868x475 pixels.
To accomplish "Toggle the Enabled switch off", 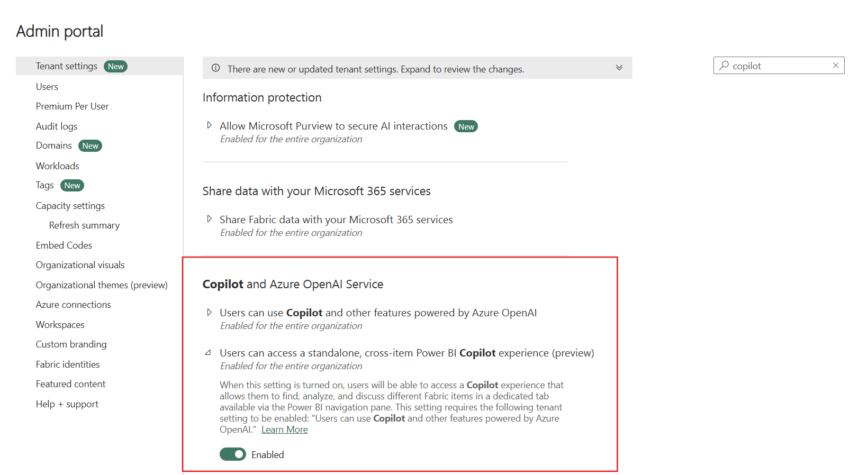I will pyautogui.click(x=233, y=454).
